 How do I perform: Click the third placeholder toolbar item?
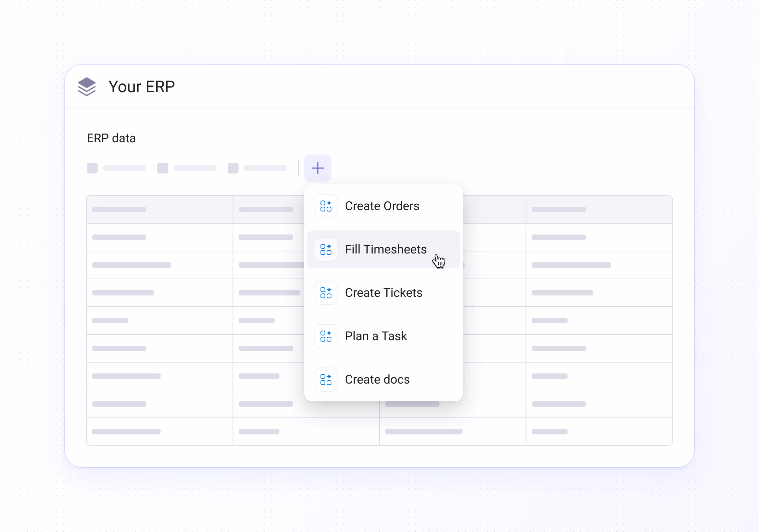point(258,168)
